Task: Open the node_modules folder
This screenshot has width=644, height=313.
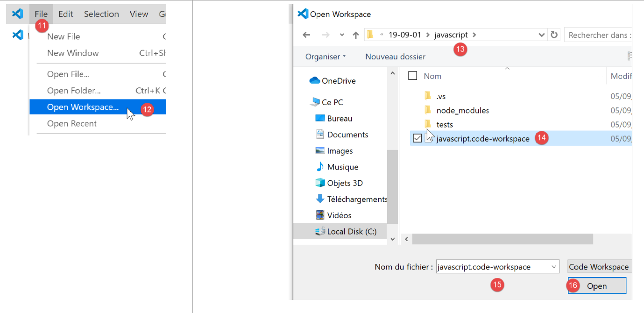Action: click(x=462, y=110)
